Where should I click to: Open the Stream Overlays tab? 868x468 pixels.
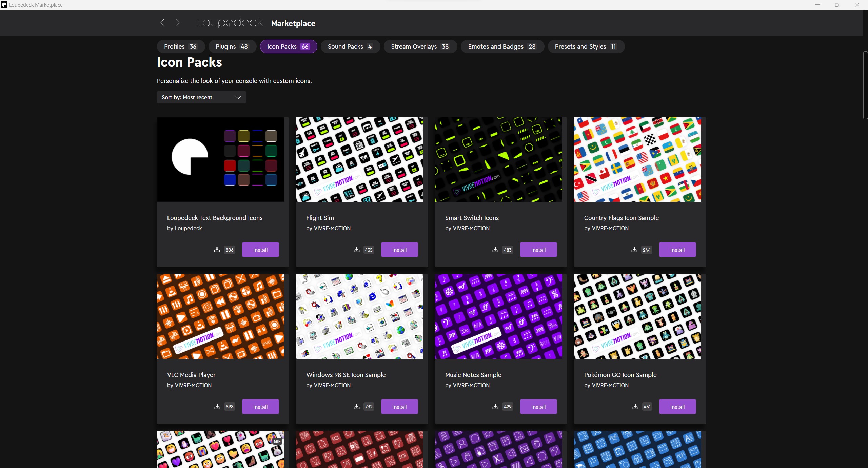coord(420,46)
